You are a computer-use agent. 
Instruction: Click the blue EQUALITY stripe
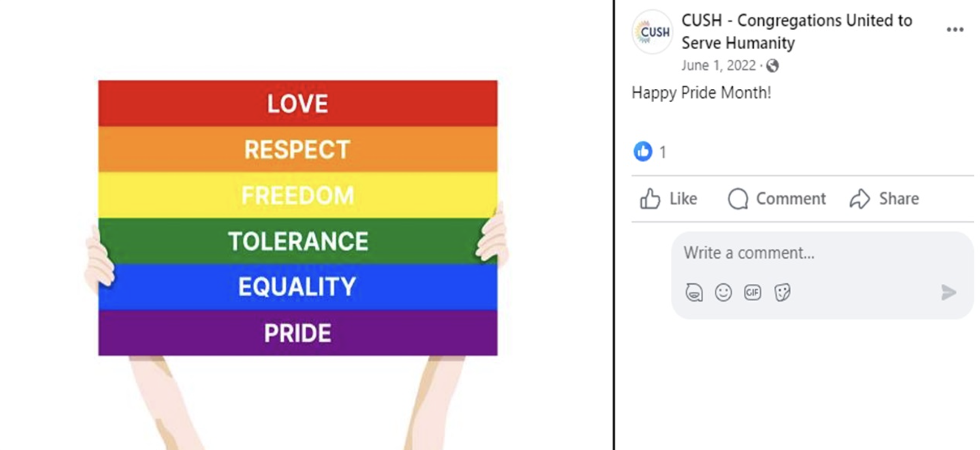point(298,287)
